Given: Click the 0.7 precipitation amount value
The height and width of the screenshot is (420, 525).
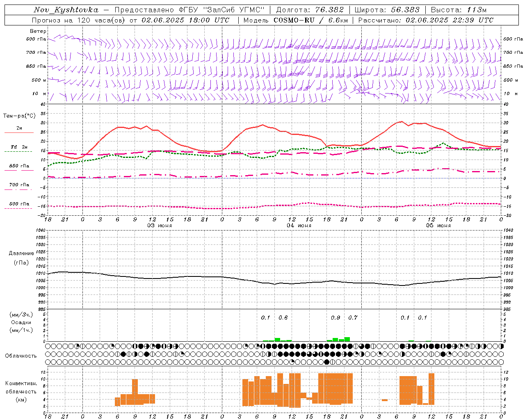Looking at the screenshot, I should [x=353, y=317].
